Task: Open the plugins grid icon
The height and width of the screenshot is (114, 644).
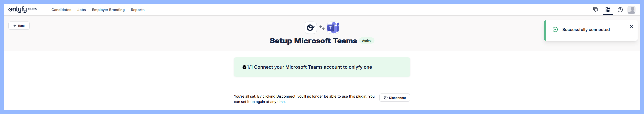Action: tap(608, 10)
